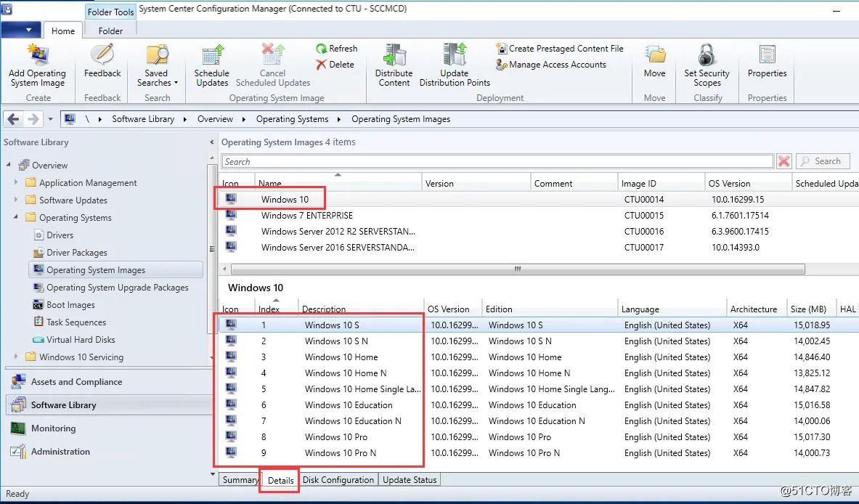
Task: Select the Windows 7 ENTERPRISE image row
Action: click(x=540, y=215)
